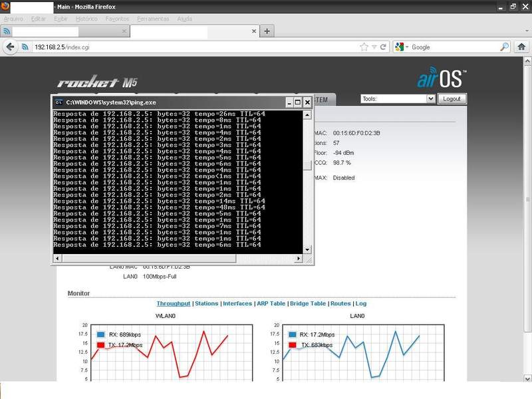Viewport: 532px width, 399px height.
Task: Open the Tools dropdown in airOS
Action: pyautogui.click(x=398, y=98)
